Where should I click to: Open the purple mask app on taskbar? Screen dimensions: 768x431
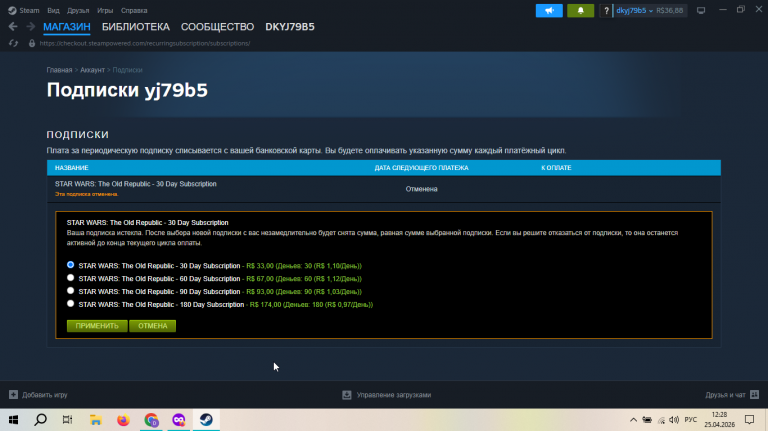click(179, 420)
